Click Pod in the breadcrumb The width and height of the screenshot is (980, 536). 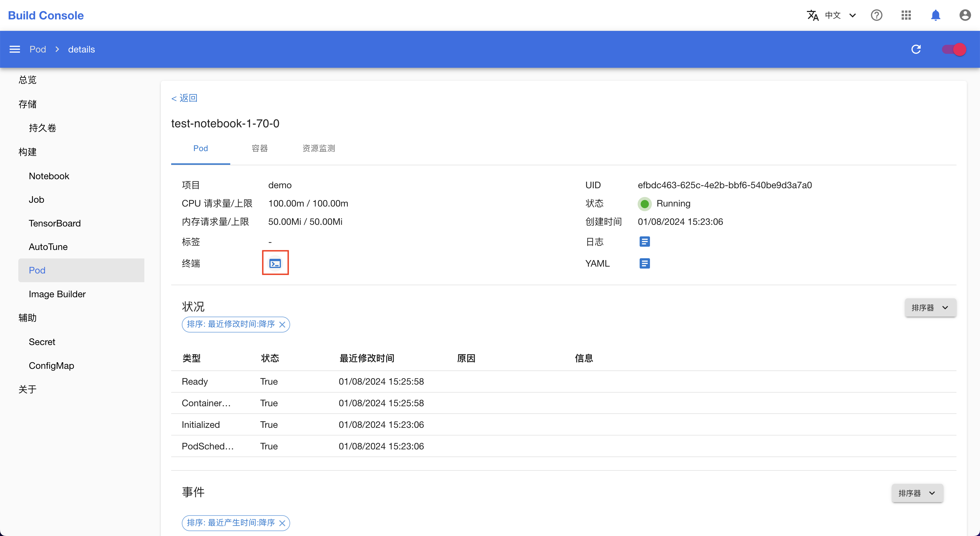point(38,49)
